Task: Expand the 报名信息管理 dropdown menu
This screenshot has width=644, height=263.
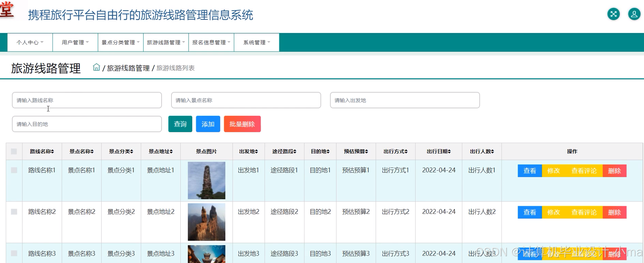Action: [211, 42]
